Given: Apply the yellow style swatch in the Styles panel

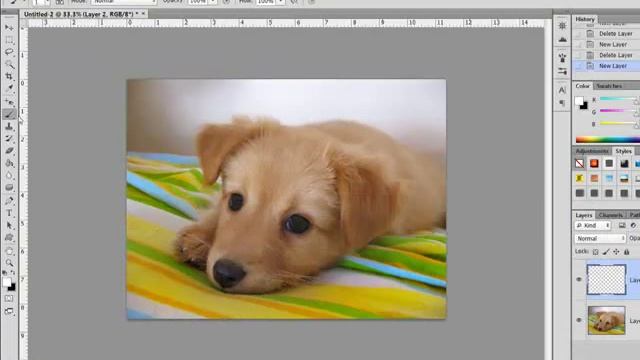Looking at the screenshot, I should pyautogui.click(x=580, y=178).
